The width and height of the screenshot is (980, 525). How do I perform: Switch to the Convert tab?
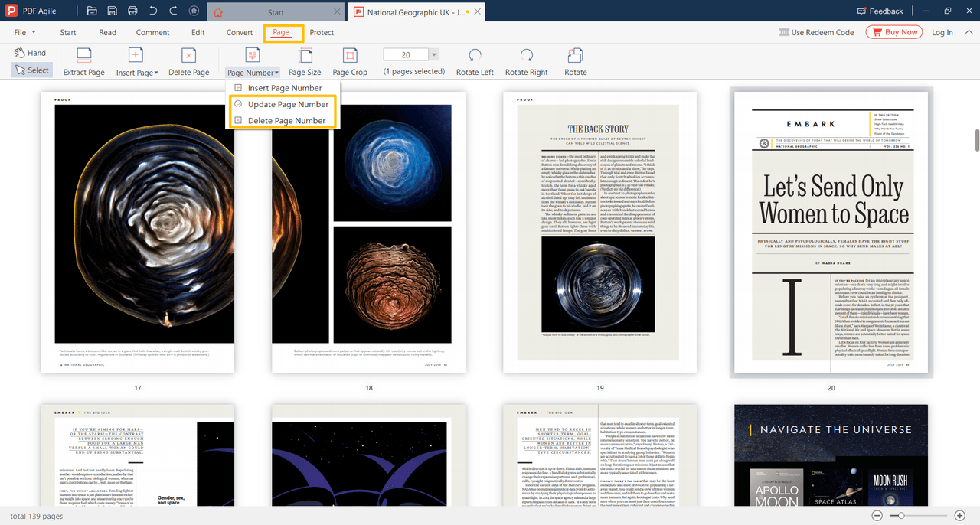coord(240,33)
